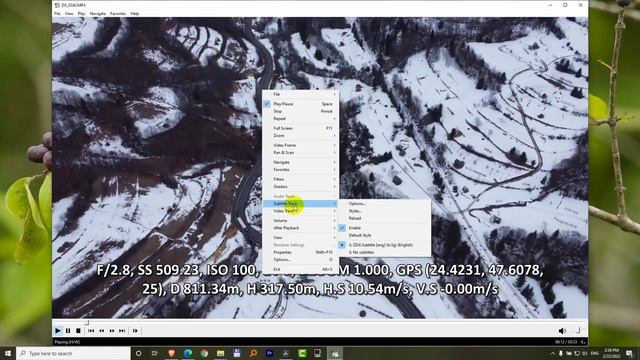Expand the After Playback submenu
This screenshot has width=640, height=360.
300,228
